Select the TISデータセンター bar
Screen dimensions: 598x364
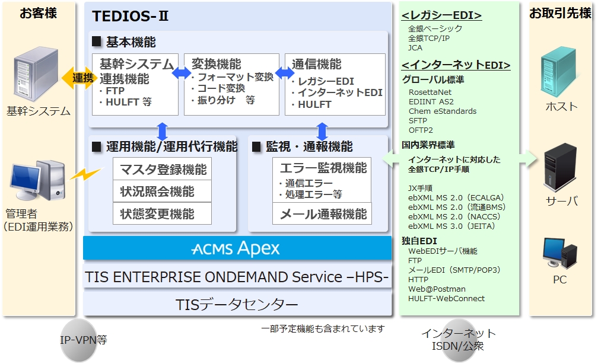coord(237,304)
